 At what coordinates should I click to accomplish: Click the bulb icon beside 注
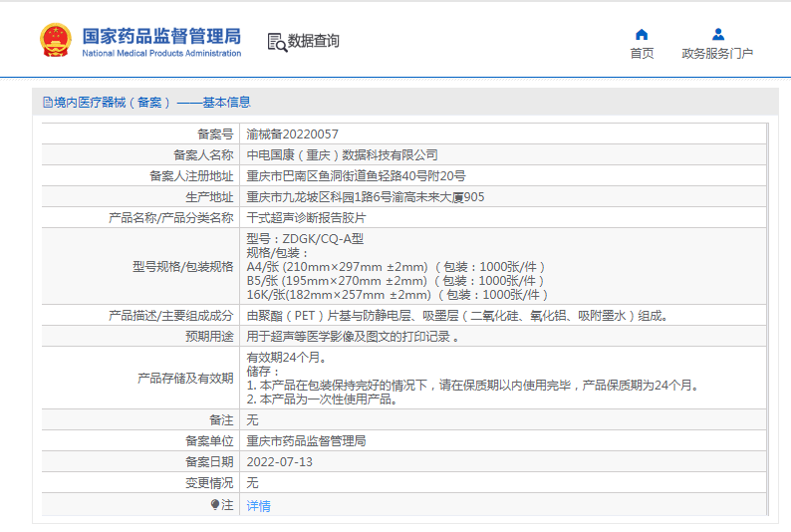tap(215, 504)
